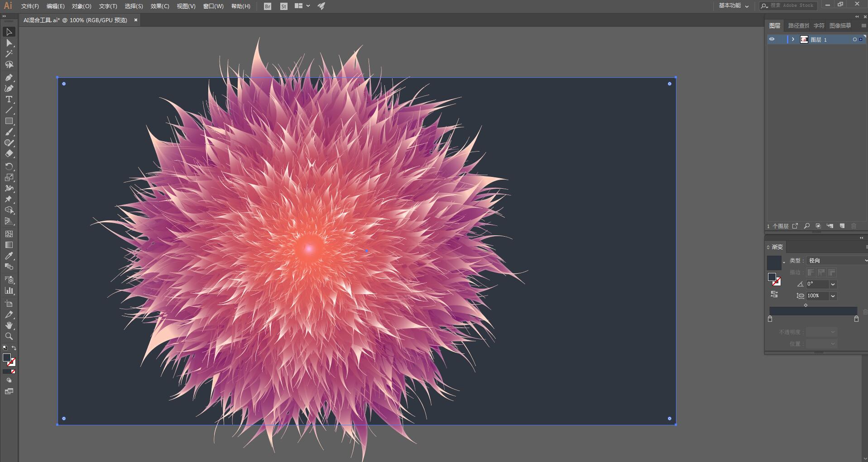Viewport: 868px width, 462px height.
Task: Click the reverse gradient button
Action: tap(774, 294)
